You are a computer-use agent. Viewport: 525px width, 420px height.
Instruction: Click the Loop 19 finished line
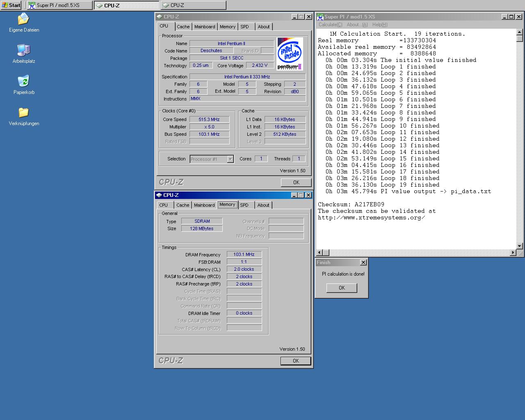point(382,185)
